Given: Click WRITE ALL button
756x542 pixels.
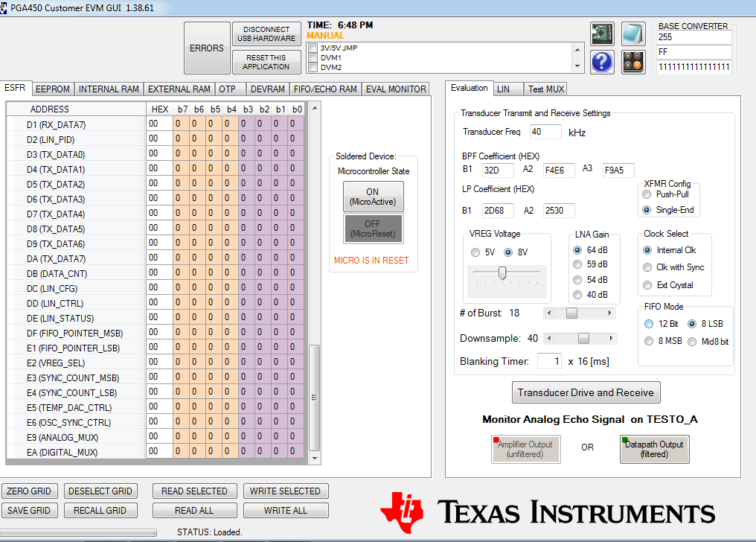Looking at the screenshot, I should [286, 510].
